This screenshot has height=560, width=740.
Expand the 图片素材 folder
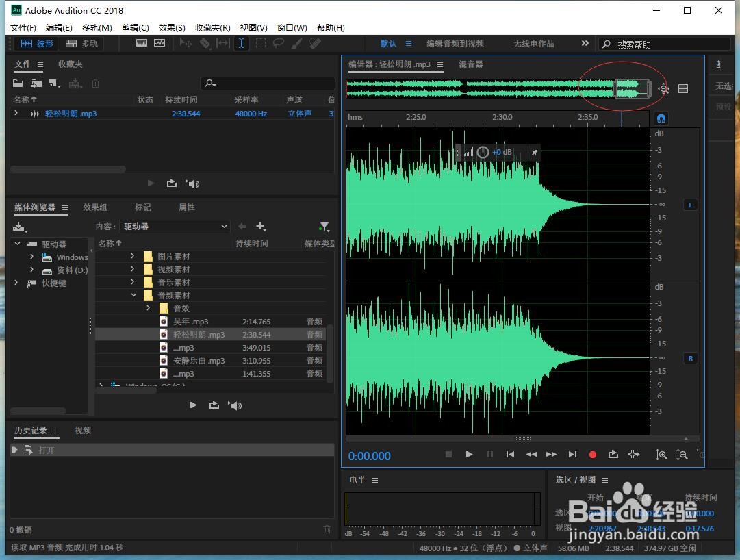tap(133, 256)
